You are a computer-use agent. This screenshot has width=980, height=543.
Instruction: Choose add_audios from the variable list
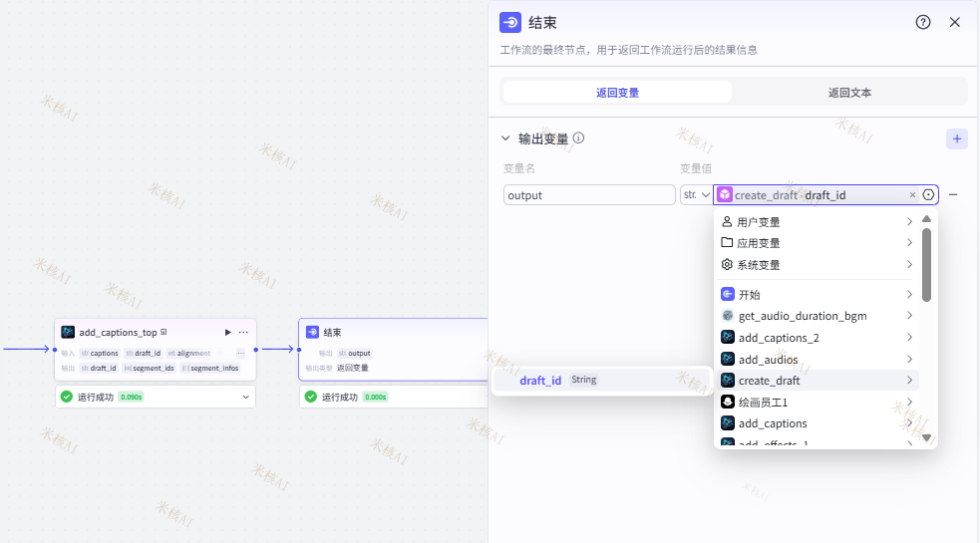coord(768,360)
